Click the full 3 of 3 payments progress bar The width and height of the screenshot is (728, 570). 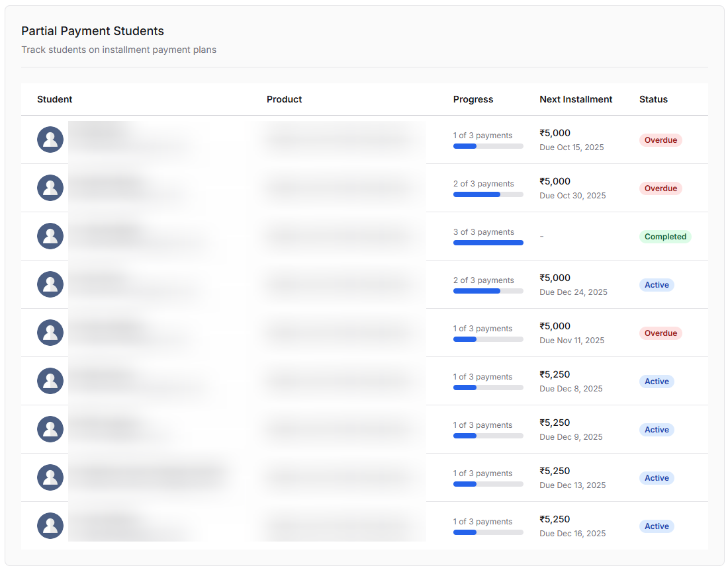coord(488,243)
